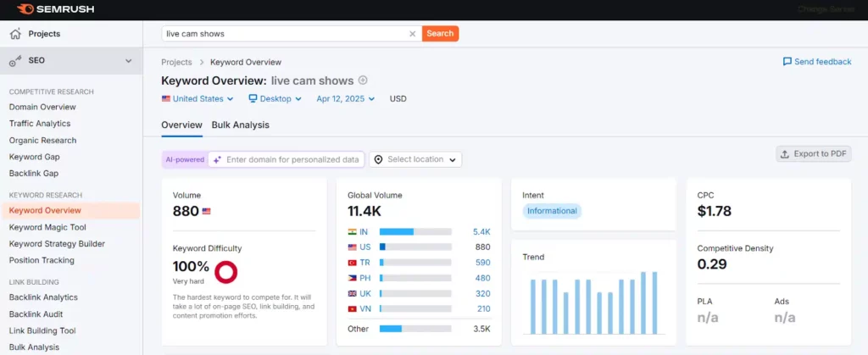Switch to the Bulk Analysis tab
The height and width of the screenshot is (355, 868).
coord(240,125)
